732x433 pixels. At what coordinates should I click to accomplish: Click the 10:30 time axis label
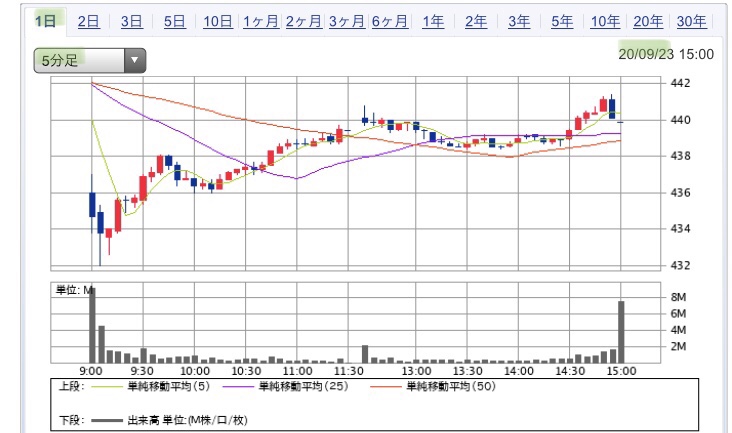(246, 371)
